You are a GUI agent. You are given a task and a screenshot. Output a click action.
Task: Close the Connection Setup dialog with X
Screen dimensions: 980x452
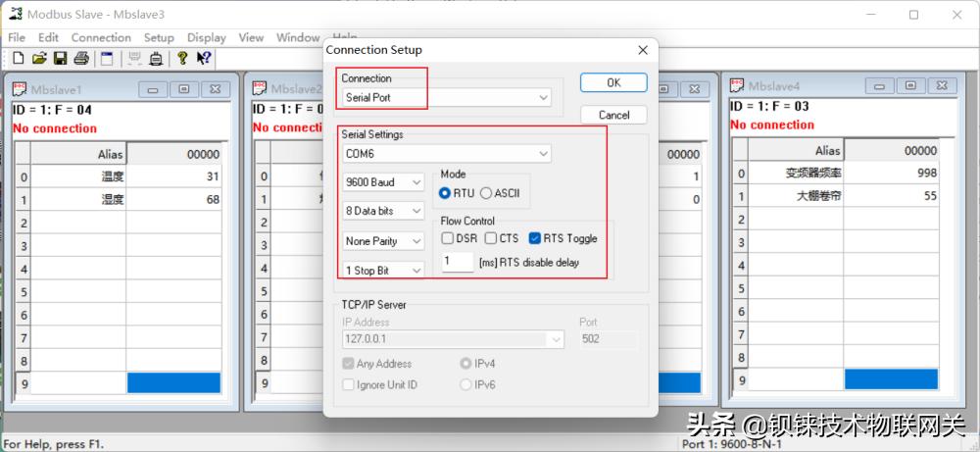(643, 50)
